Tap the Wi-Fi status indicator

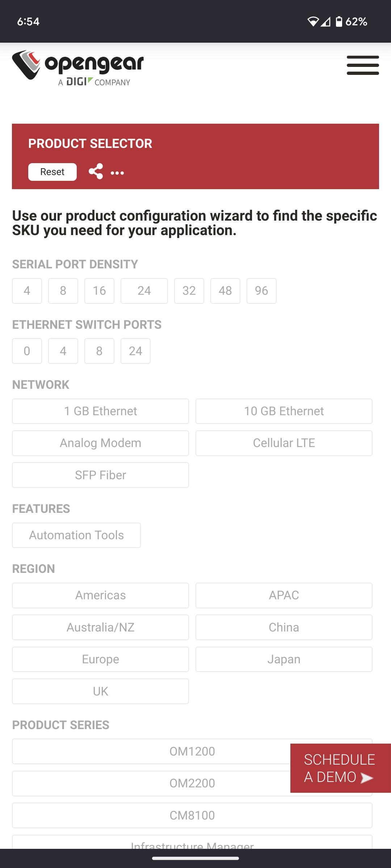(x=314, y=22)
